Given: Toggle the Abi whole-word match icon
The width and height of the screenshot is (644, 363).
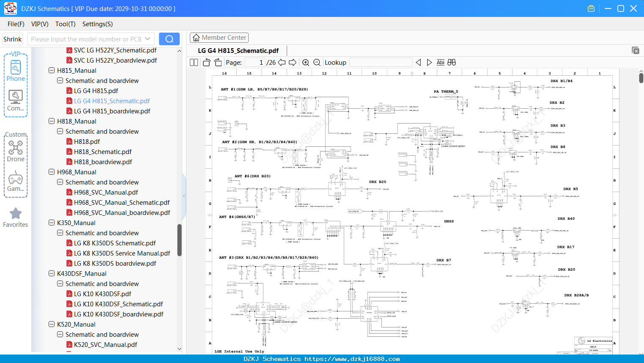Looking at the screenshot, I should coord(440,62).
